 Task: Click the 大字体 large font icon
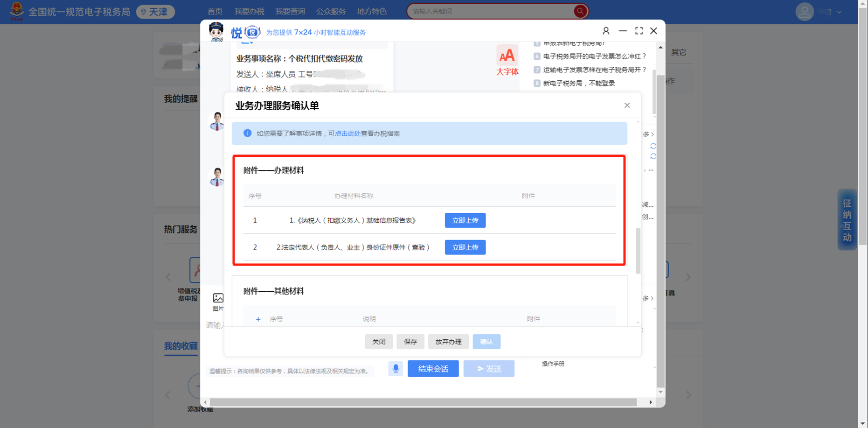(507, 60)
